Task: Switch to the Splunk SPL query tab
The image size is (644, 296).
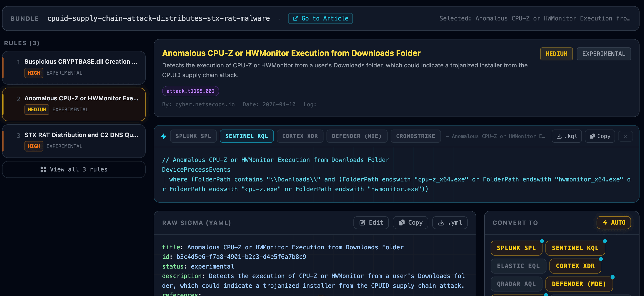Action: point(193,136)
